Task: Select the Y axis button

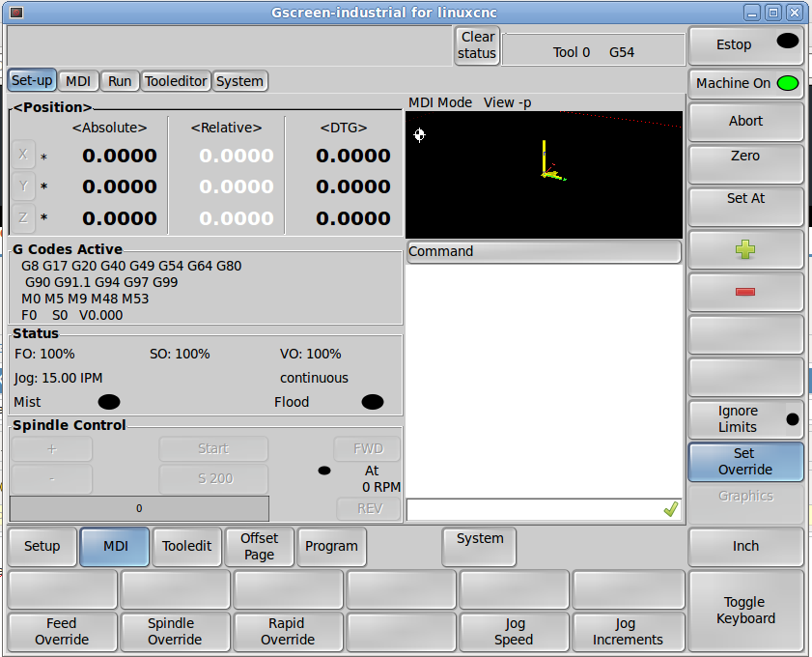Action: (23, 186)
